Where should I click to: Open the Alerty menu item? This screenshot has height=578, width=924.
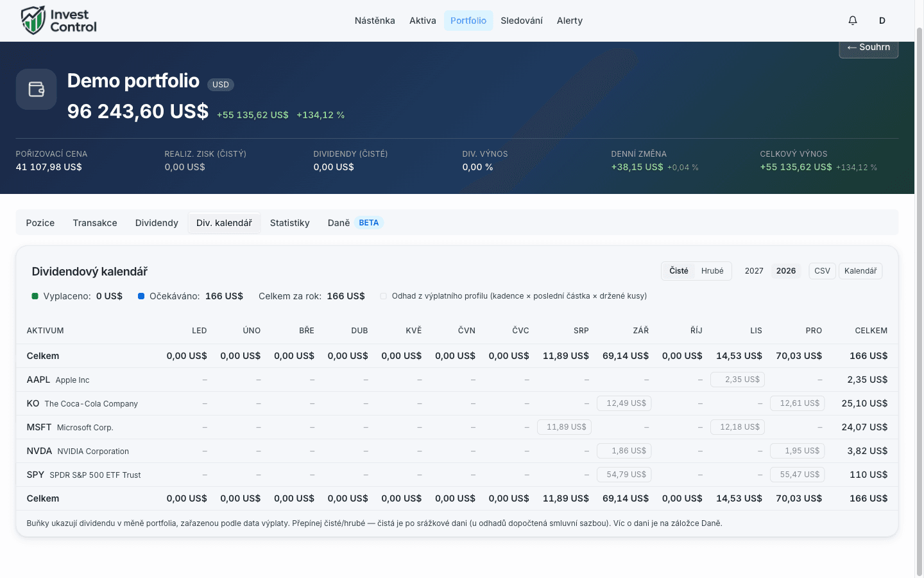[570, 21]
